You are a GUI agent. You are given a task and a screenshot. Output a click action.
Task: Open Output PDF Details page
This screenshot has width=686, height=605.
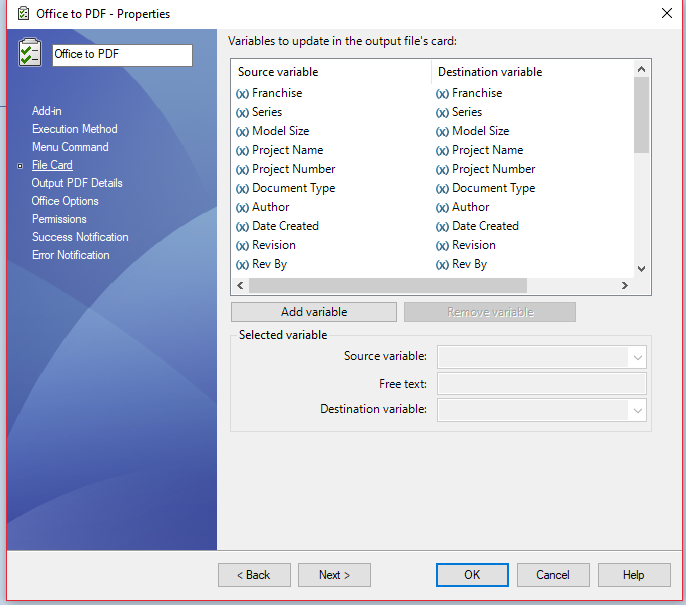pyautogui.click(x=77, y=183)
